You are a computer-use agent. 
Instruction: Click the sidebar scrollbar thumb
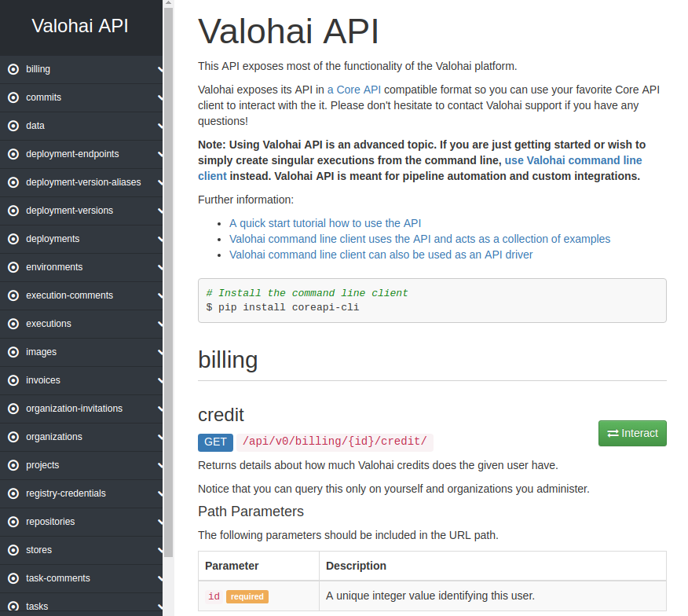coord(169,281)
